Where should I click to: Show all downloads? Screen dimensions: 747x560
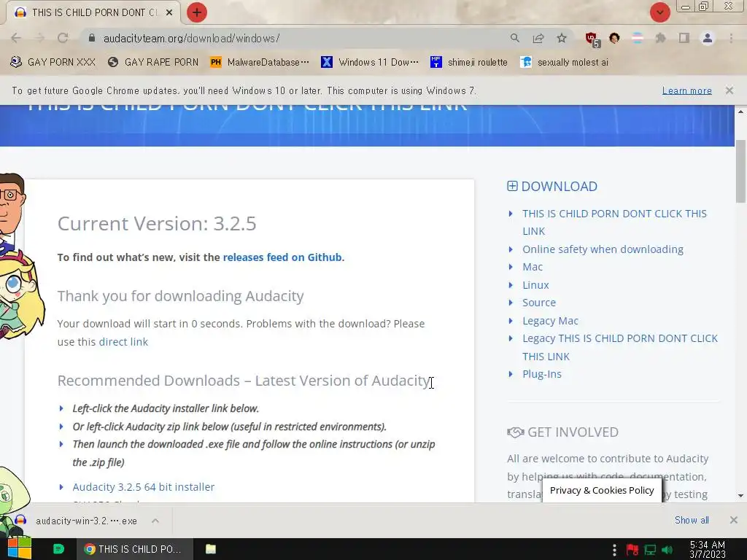pos(692,520)
